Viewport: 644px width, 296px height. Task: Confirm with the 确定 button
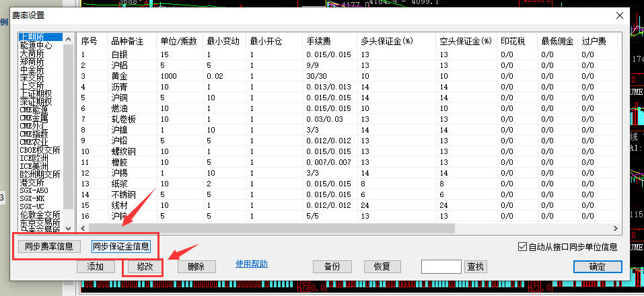click(x=598, y=266)
